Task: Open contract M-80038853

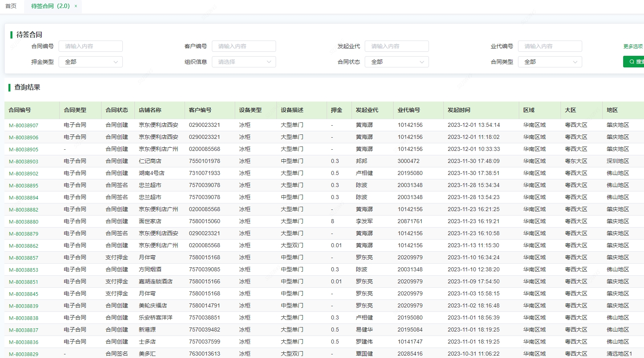Action: click(24, 270)
